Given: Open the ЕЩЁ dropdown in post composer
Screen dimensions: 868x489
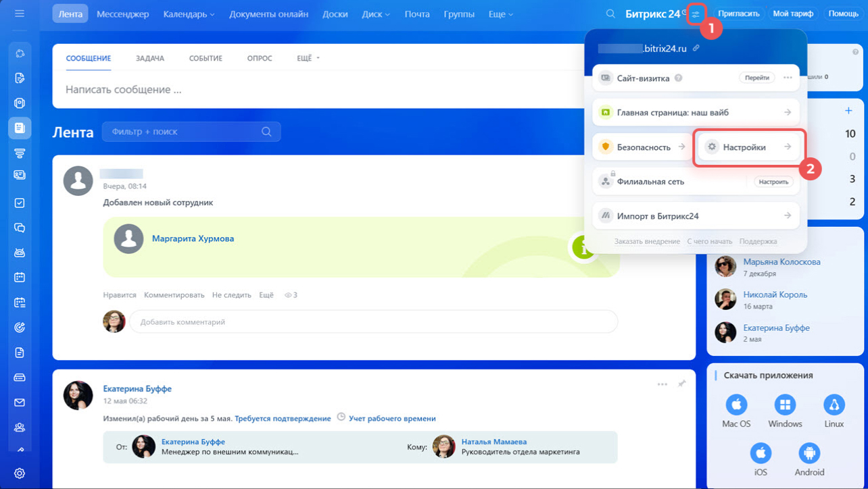Looking at the screenshot, I should pos(308,59).
